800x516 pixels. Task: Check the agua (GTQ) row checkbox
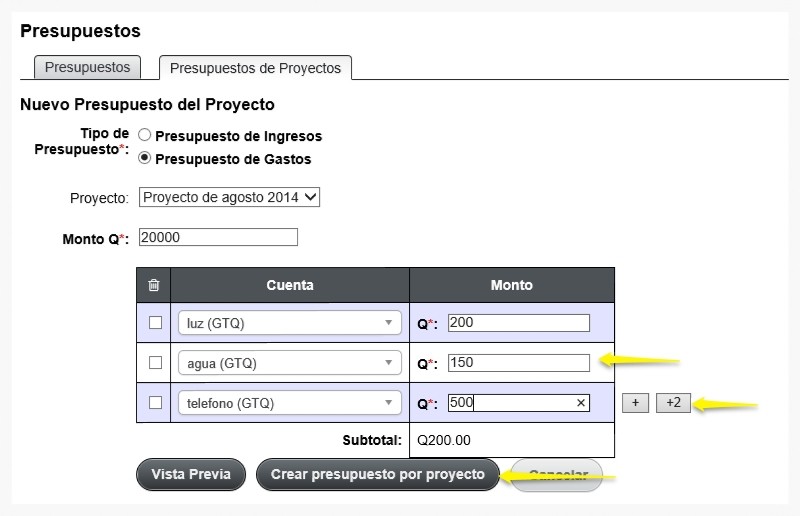pos(155,362)
